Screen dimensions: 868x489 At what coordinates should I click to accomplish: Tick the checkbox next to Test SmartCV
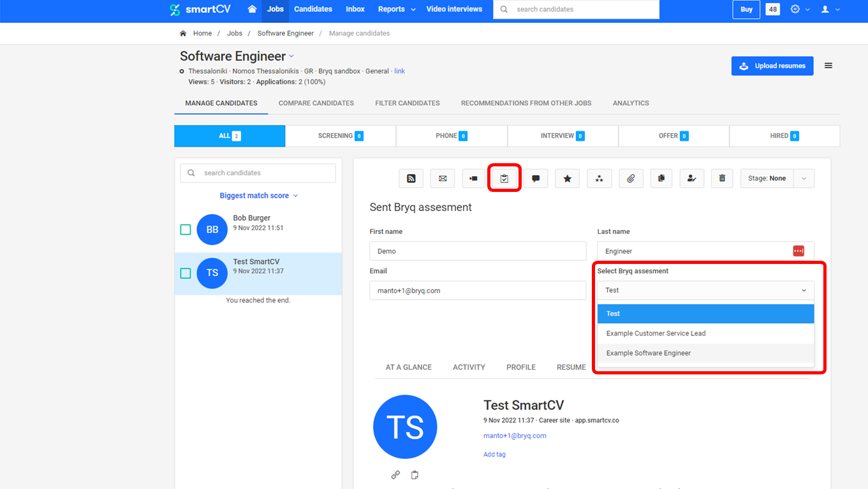tap(186, 273)
